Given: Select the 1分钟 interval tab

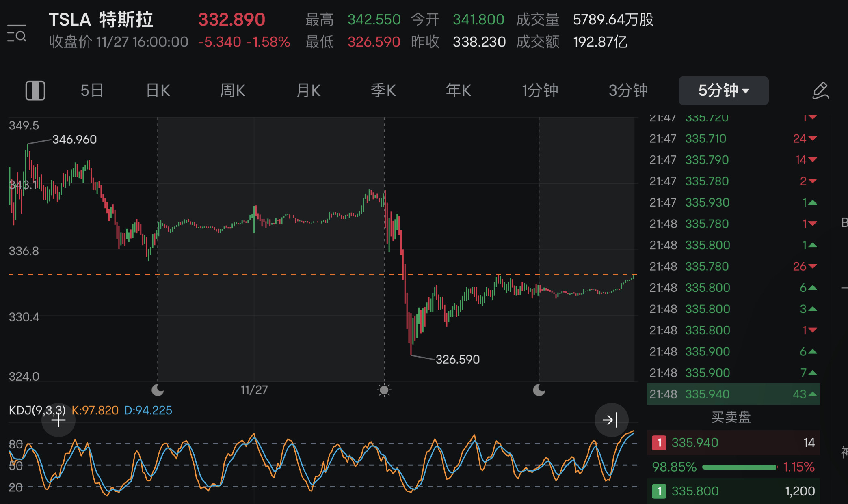Looking at the screenshot, I should pyautogui.click(x=540, y=90).
